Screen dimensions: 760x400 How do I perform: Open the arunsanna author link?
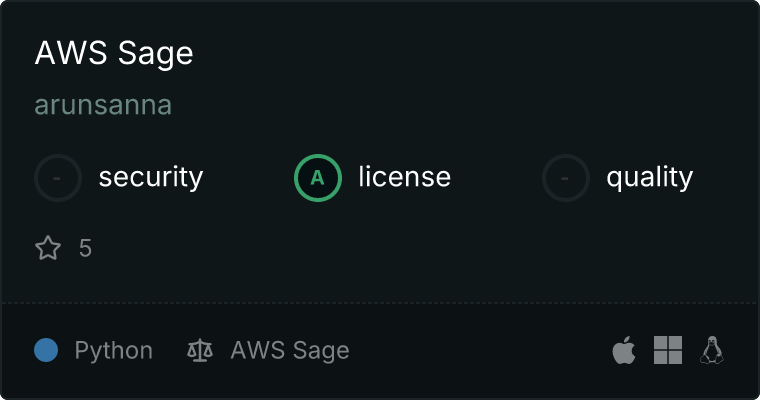(x=103, y=105)
